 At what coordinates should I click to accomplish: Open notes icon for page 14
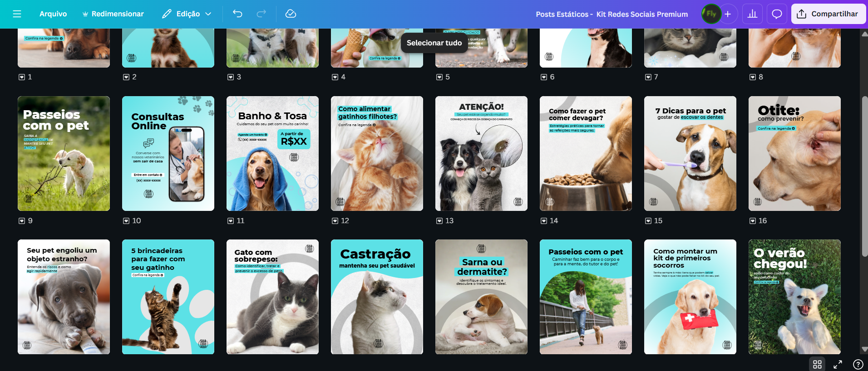[x=544, y=221]
